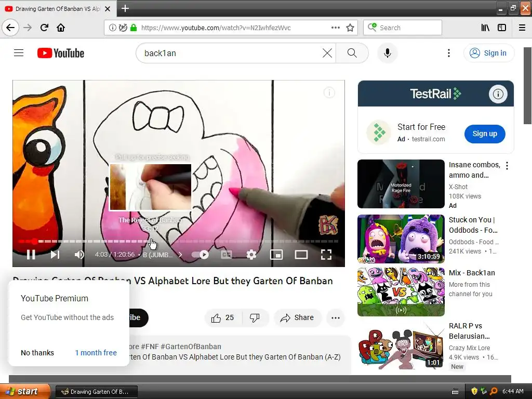532x399 pixels.
Task: Enable theater mode
Action: coord(301,255)
